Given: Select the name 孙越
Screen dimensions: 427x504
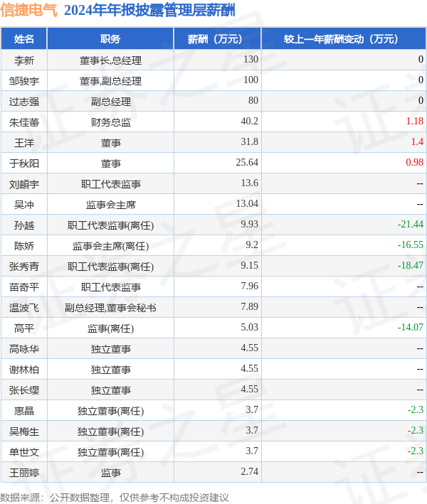Looking at the screenshot, I should pos(24,225).
